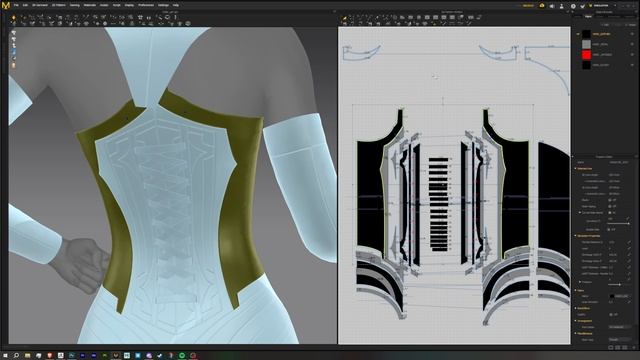Click the icon right of the gray fabric row
Viewport: 640px width, 360px height.
tap(632, 44)
